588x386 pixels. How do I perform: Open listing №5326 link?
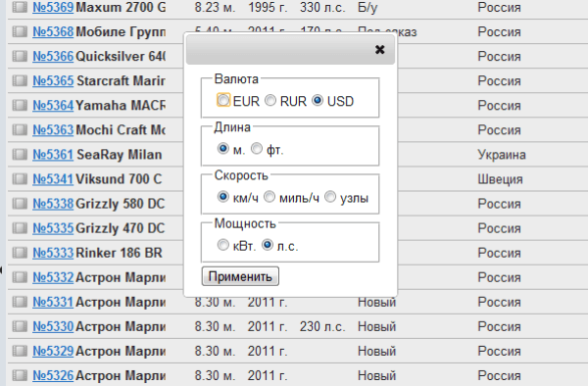pyautogui.click(x=53, y=375)
